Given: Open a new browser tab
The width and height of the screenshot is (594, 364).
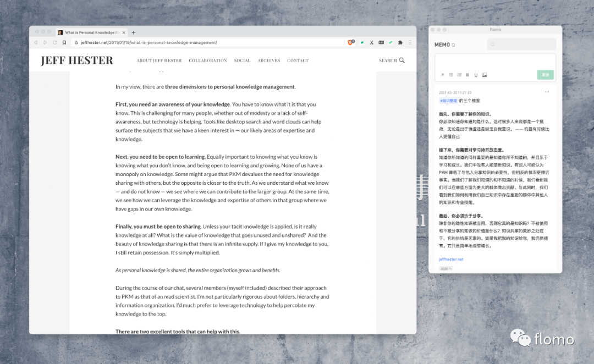Looking at the screenshot, I should coord(133,32).
